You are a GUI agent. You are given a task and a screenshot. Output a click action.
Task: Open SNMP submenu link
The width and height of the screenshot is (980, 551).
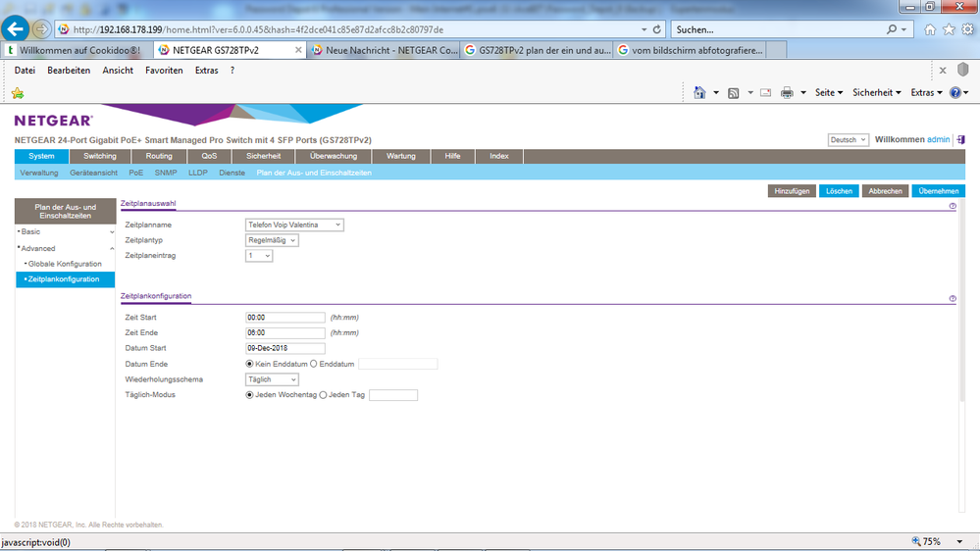click(166, 174)
